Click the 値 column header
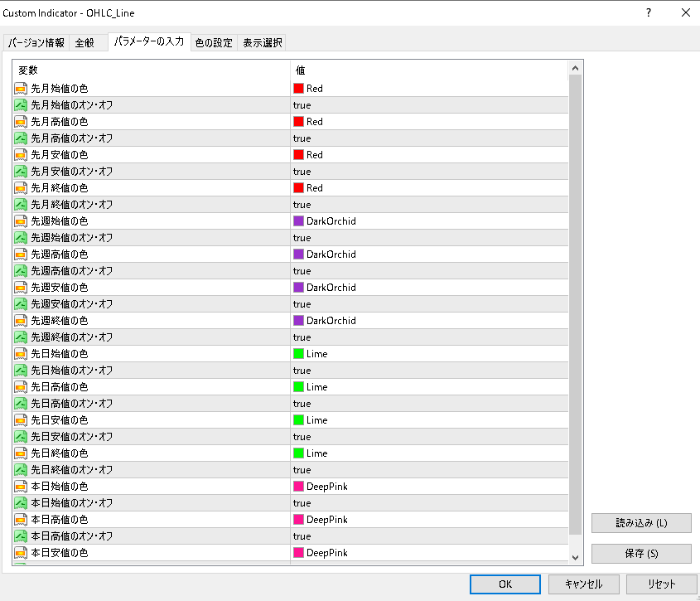The width and height of the screenshot is (700, 601). tap(429, 70)
